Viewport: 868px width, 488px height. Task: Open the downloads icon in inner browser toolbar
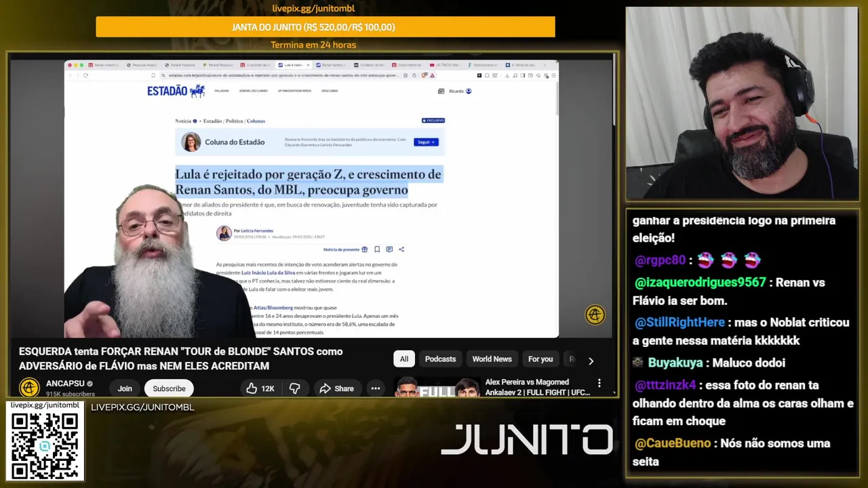click(507, 75)
